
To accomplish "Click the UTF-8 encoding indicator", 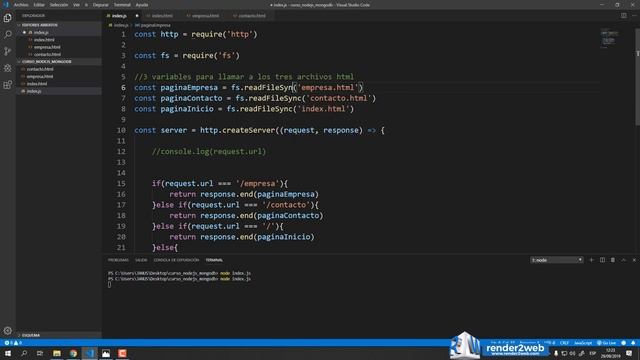I will tap(549, 343).
